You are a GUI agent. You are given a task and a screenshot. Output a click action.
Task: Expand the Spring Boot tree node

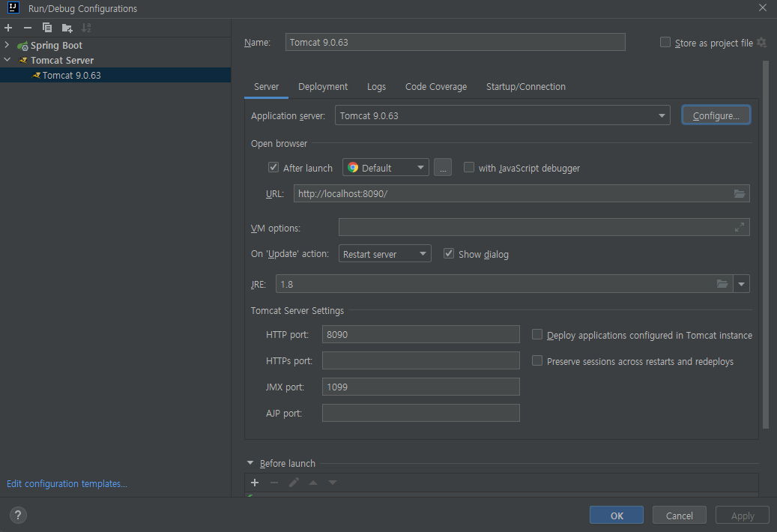click(7, 45)
